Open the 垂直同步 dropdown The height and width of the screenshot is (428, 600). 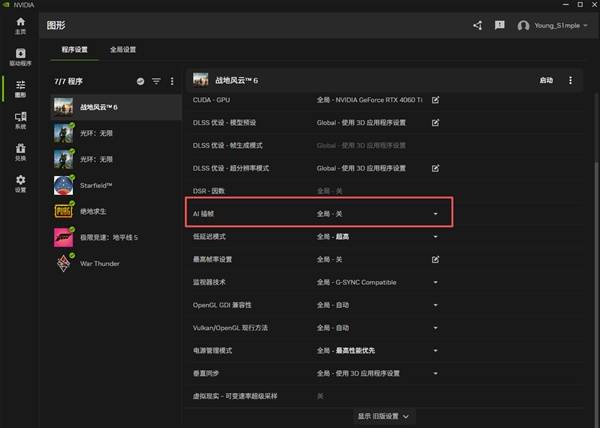(435, 374)
